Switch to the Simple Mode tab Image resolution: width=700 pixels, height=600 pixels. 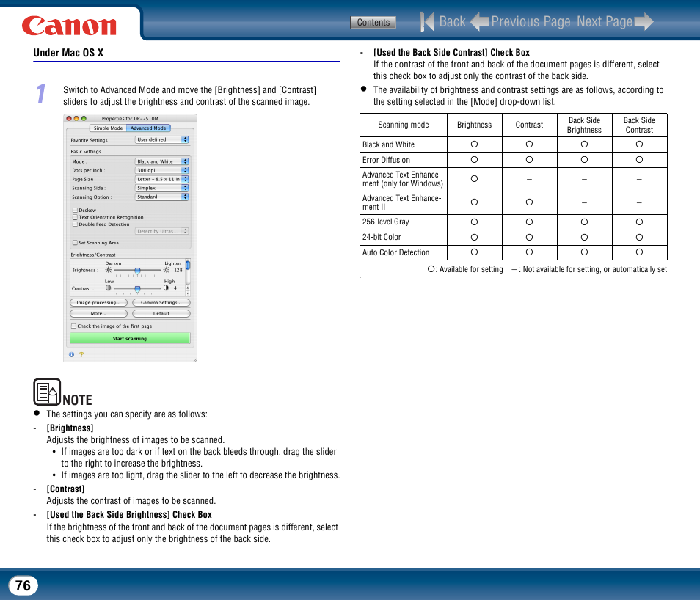[108, 128]
